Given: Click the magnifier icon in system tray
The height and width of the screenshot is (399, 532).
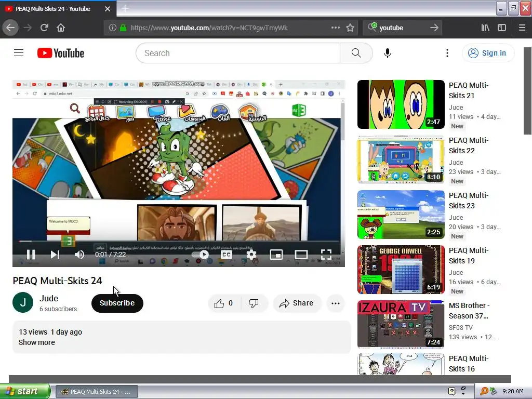Looking at the screenshot, I should click(484, 391).
